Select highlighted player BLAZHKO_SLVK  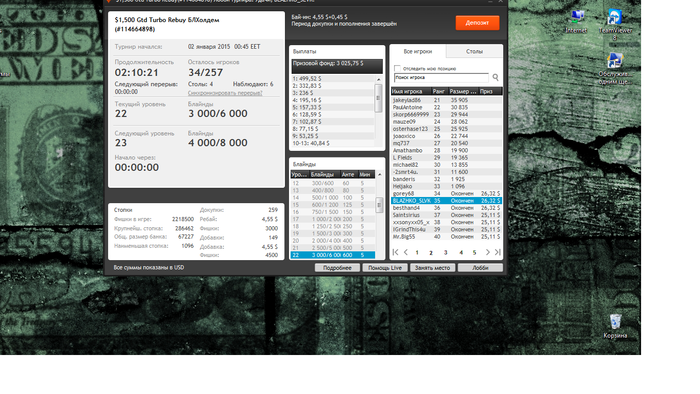click(x=446, y=201)
